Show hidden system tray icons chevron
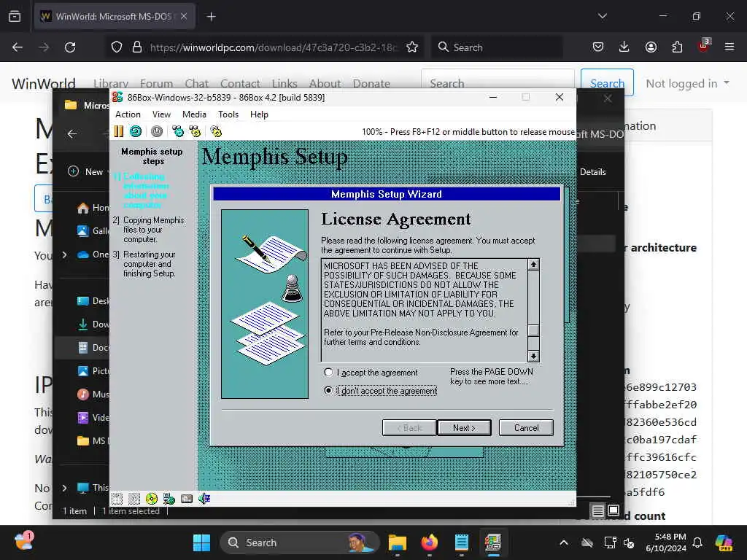The width and height of the screenshot is (747, 560). pos(564,542)
